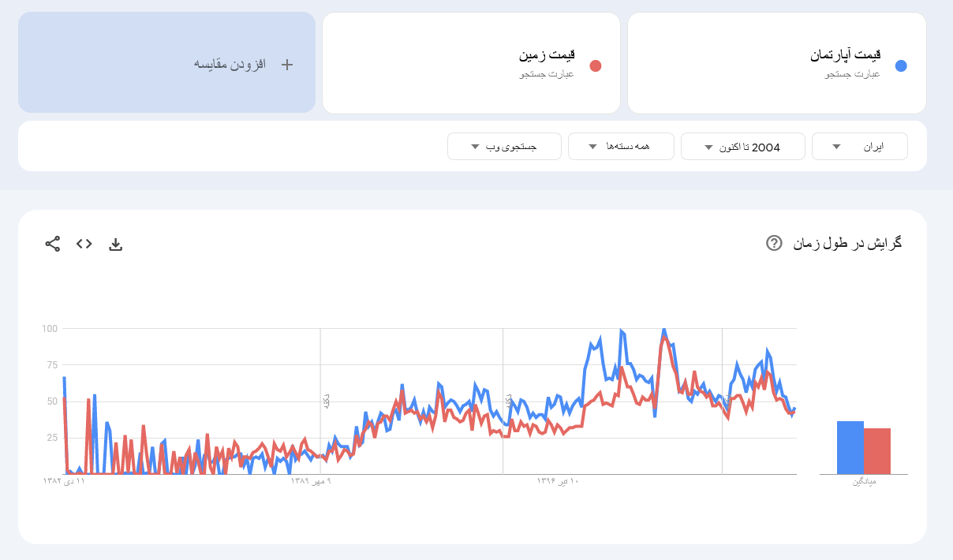Click the middle note marker on the chart
The width and height of the screenshot is (953, 560).
coord(509,401)
